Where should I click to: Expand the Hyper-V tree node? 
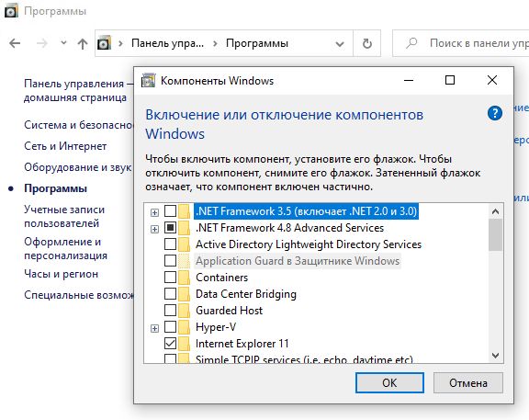154,328
